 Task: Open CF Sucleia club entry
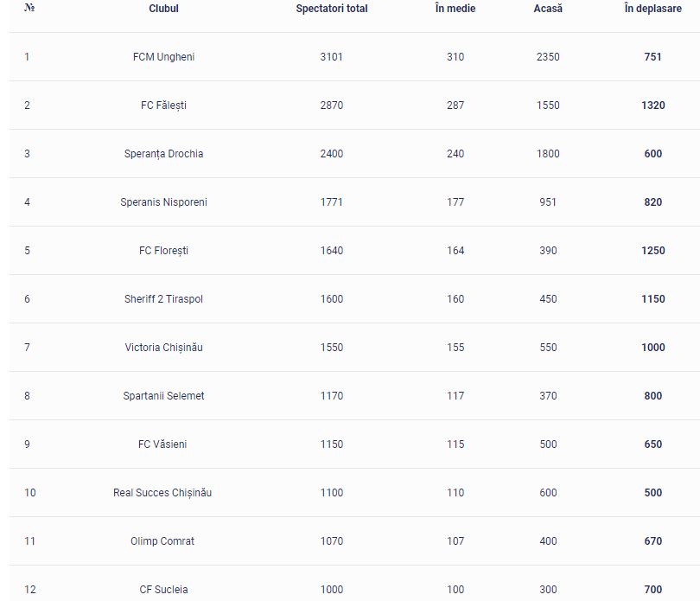[163, 590]
